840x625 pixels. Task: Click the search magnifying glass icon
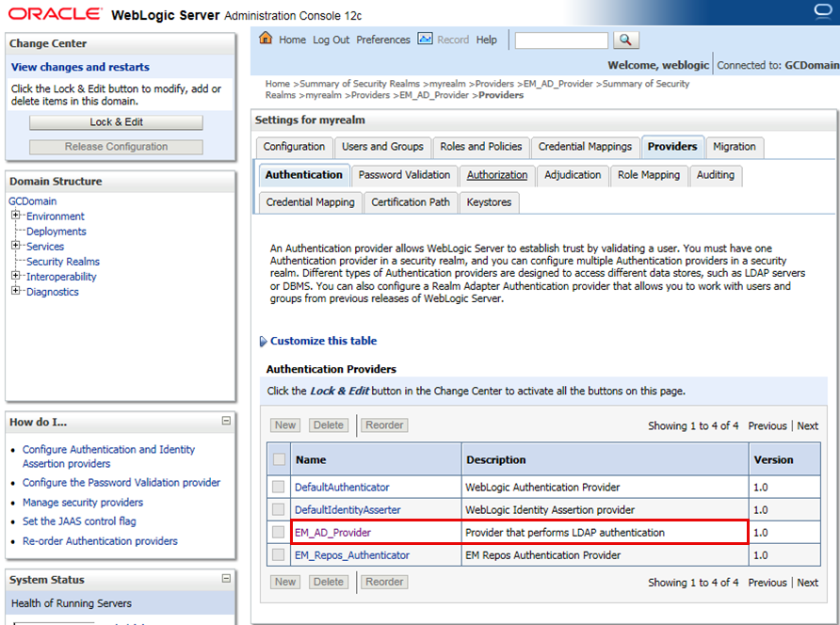[x=625, y=40]
